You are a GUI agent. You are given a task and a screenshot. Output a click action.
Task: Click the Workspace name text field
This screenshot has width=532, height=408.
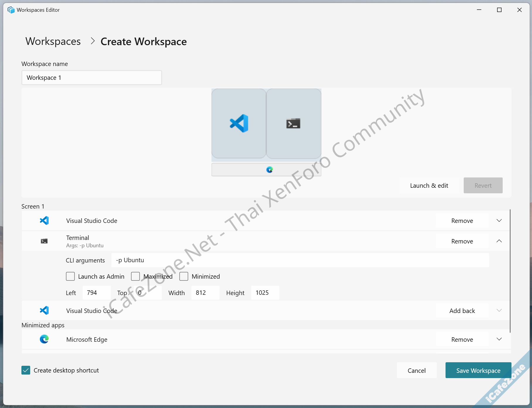(x=91, y=78)
